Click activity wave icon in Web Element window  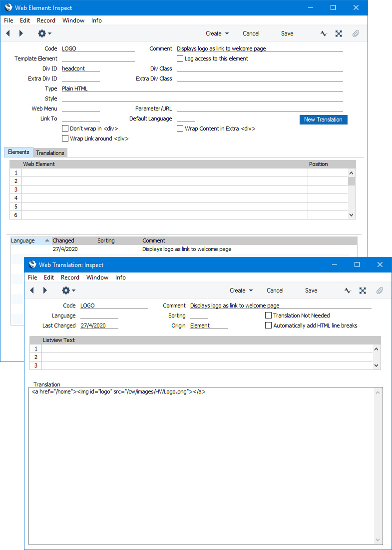point(324,33)
